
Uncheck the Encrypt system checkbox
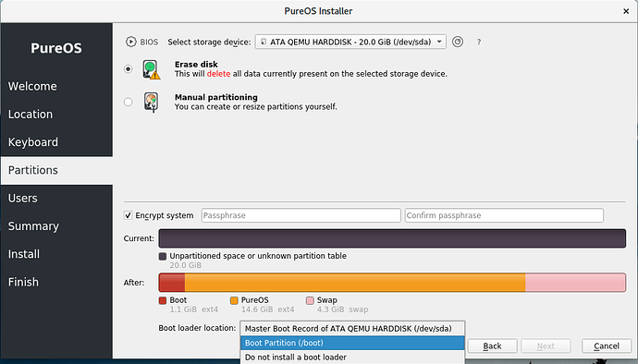[128, 215]
